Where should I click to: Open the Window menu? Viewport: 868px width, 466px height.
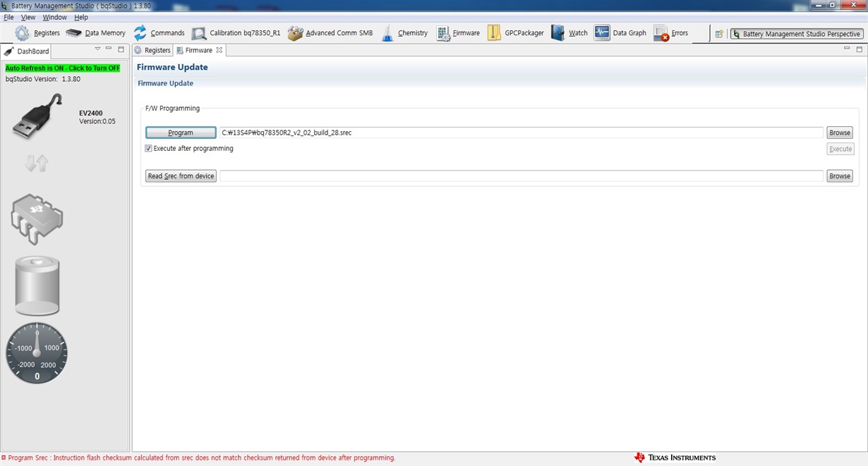(x=55, y=17)
